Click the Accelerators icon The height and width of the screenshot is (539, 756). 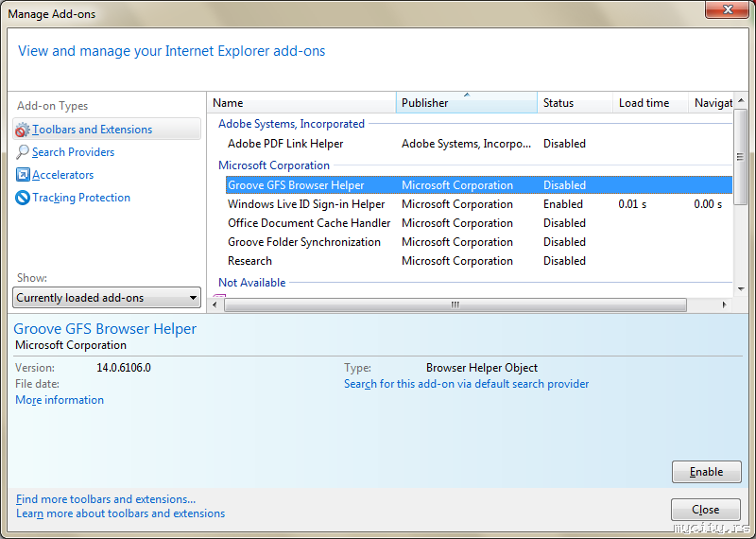tap(23, 175)
